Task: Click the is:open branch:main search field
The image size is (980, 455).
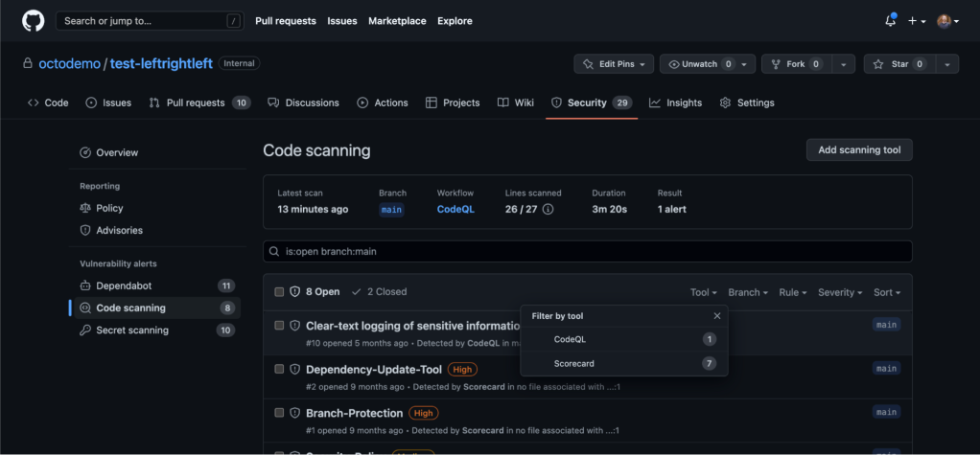Action: [x=587, y=251]
